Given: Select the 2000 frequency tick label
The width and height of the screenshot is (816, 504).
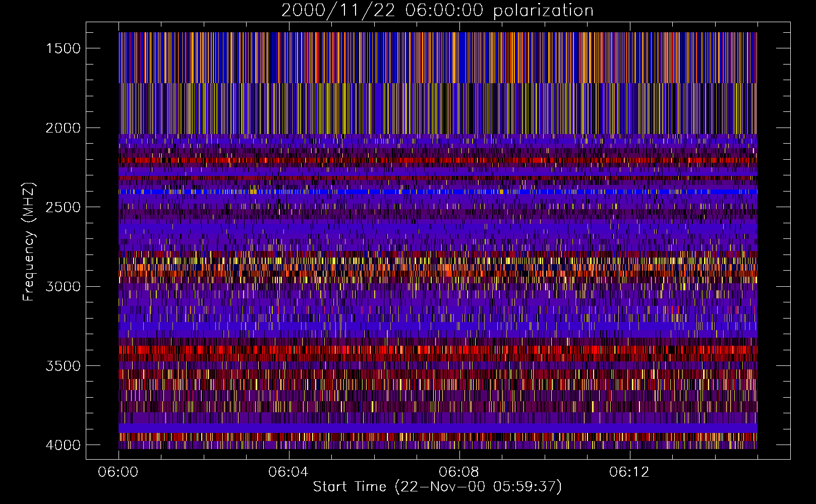Looking at the screenshot, I should tap(63, 128).
